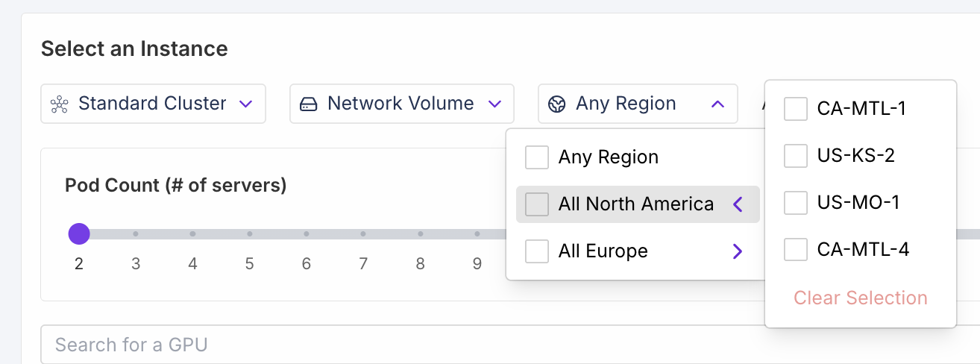Click the Clear Selection link

(x=860, y=298)
